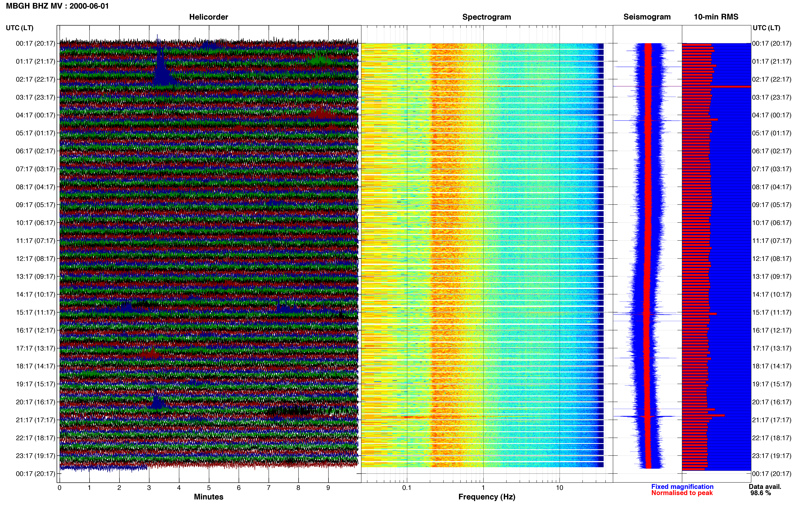Click the right-axis time label '16:17 (12:17)'
The image size is (812, 508).
tap(772, 330)
